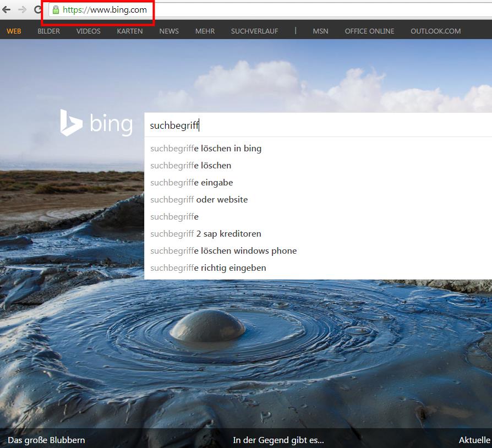
Task: Click into the Bing search box
Action: tap(318, 125)
